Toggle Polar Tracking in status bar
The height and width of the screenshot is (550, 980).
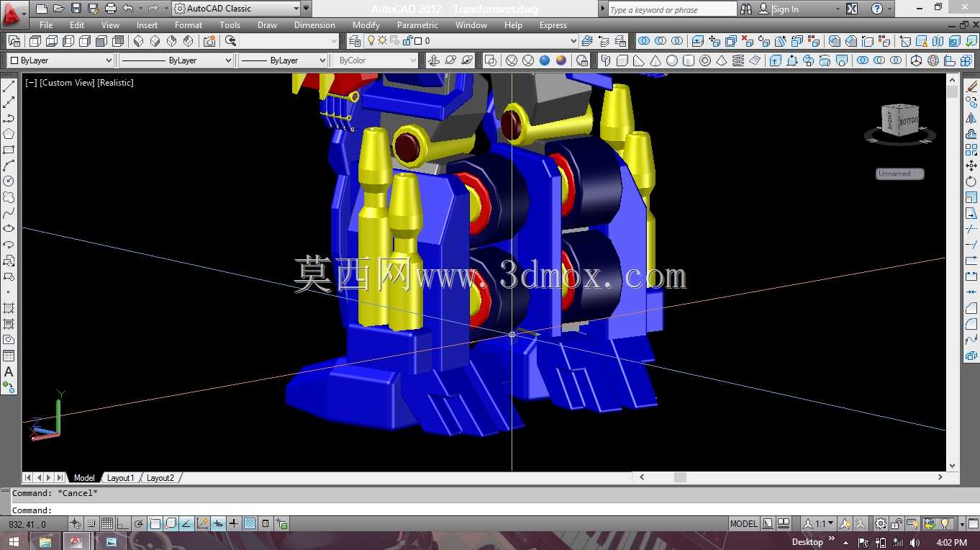pos(139,523)
